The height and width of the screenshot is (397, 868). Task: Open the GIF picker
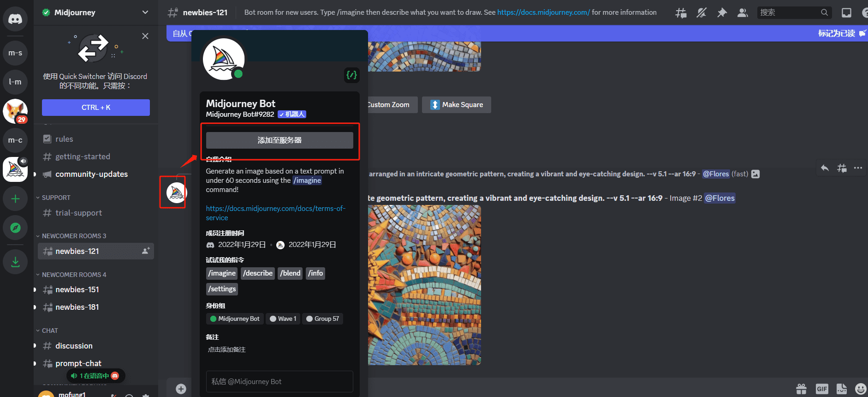822,389
